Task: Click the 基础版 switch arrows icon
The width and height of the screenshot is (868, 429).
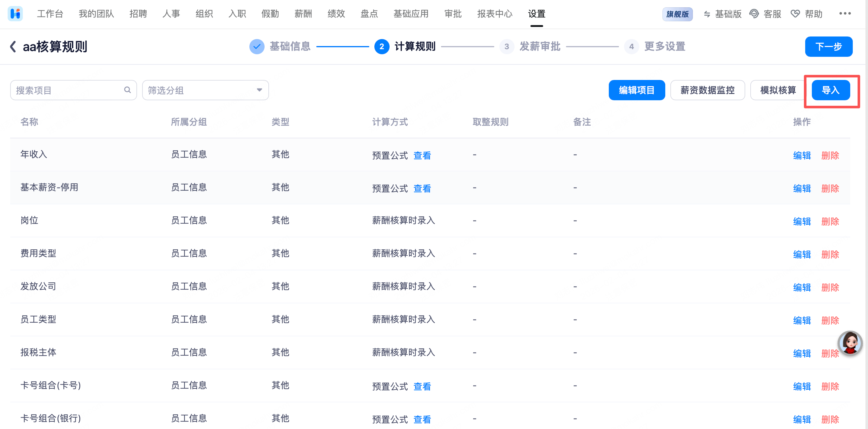Action: [x=707, y=14]
